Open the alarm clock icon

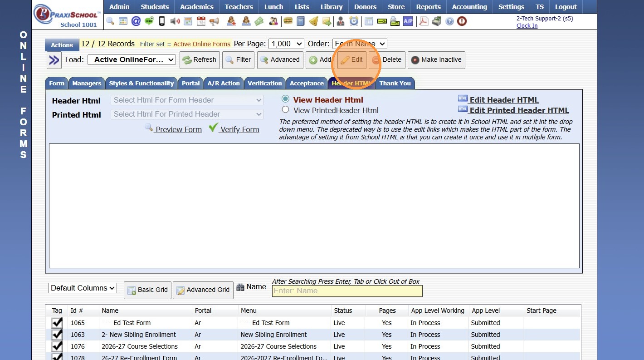(x=353, y=21)
